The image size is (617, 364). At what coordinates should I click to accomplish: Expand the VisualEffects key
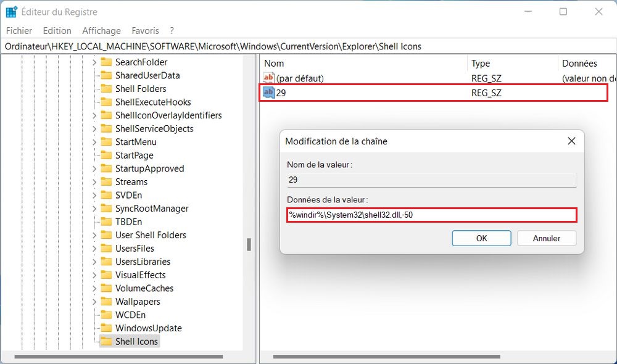pos(94,275)
